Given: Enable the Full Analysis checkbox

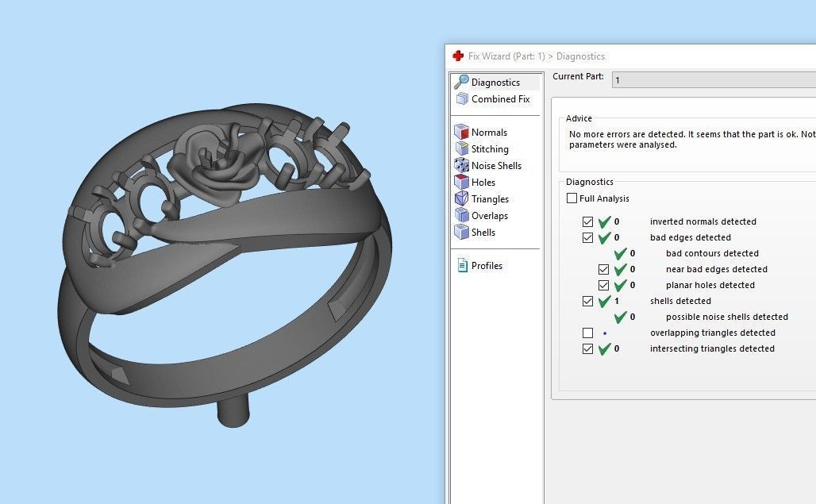Looking at the screenshot, I should [572, 198].
